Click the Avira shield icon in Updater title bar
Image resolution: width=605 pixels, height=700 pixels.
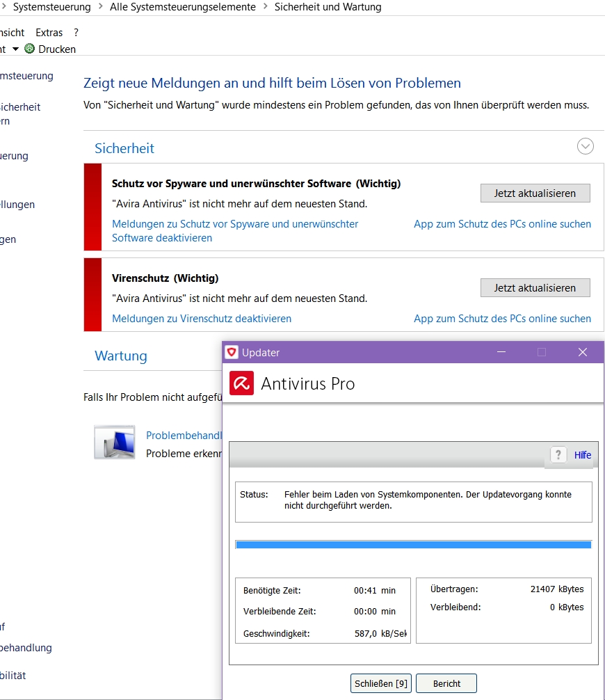(x=231, y=352)
